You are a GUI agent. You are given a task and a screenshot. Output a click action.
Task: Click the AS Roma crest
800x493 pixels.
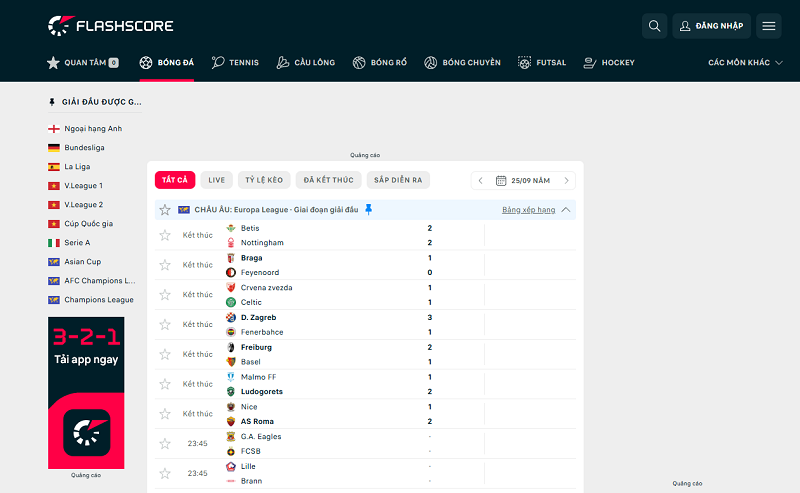pyautogui.click(x=231, y=422)
